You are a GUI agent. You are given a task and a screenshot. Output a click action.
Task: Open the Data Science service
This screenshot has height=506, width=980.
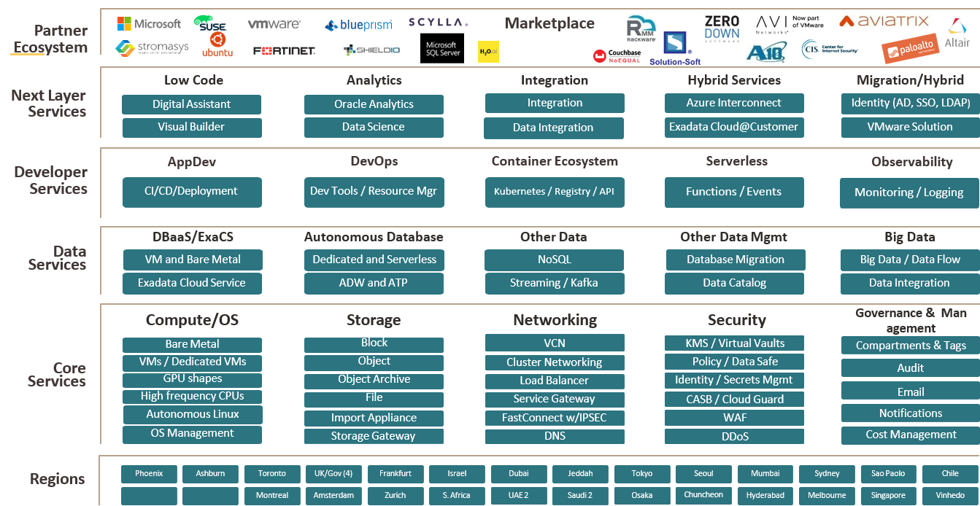click(374, 127)
